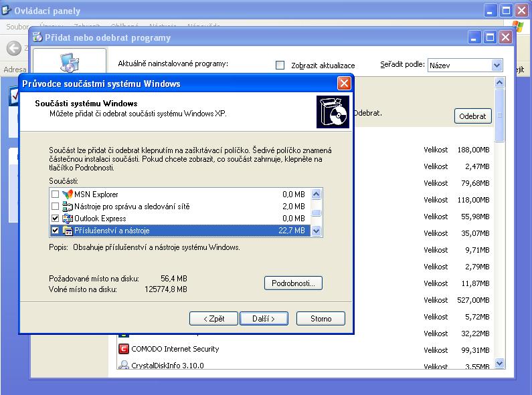532x395 pixels.
Task: Click the installed programs list scroll up arrow
Action: pyautogui.click(x=499, y=83)
